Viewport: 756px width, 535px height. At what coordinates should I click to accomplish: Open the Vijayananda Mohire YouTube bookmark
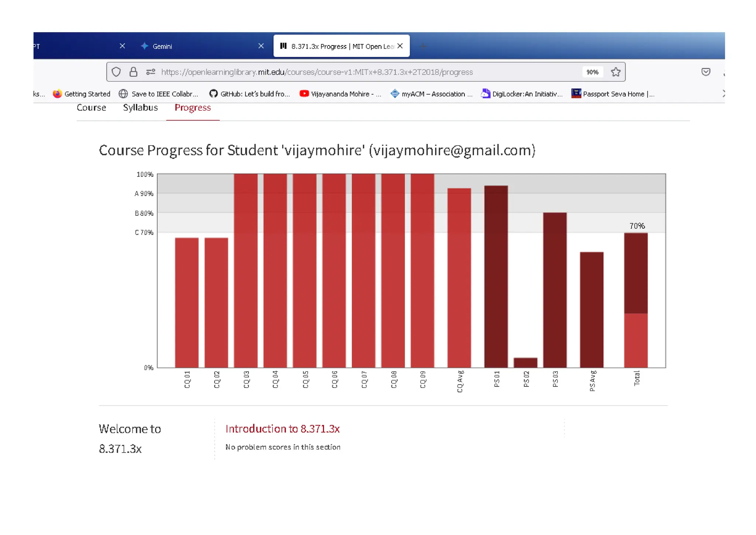coord(340,94)
